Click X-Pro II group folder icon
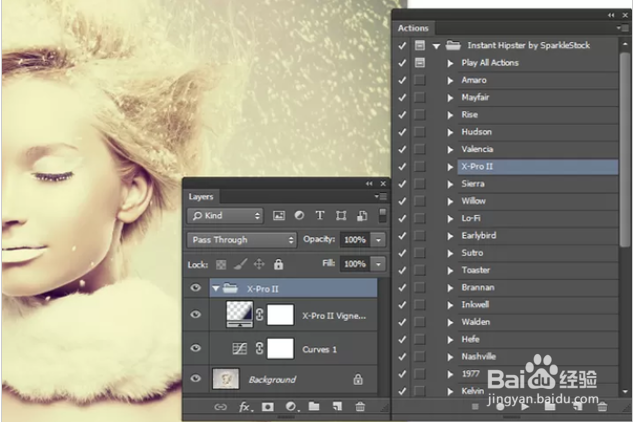635x422 pixels. click(230, 288)
